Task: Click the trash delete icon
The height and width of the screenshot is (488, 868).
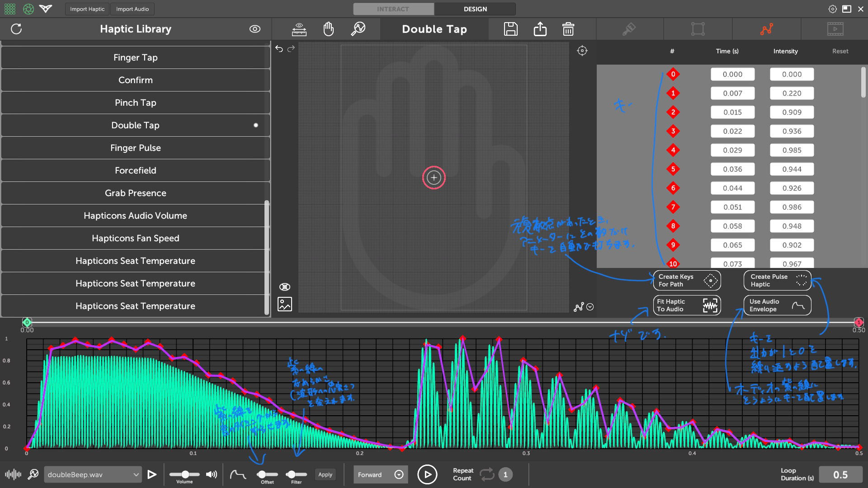Action: (x=568, y=29)
